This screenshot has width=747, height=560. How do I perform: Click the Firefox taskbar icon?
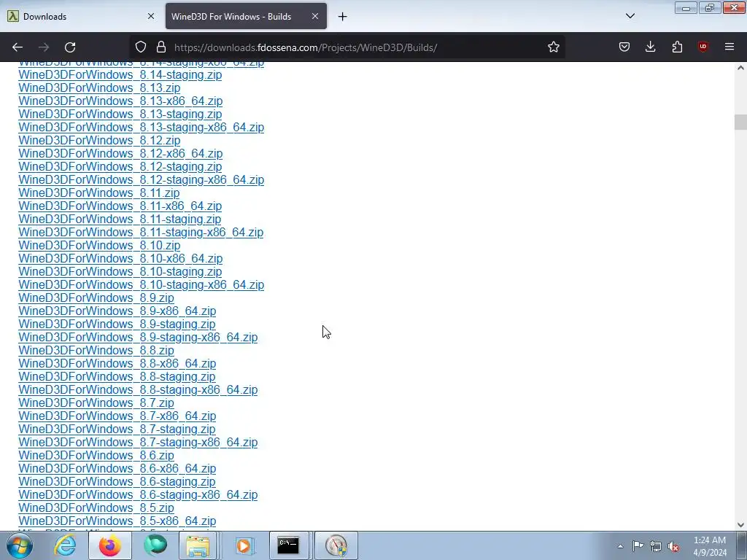click(x=110, y=545)
